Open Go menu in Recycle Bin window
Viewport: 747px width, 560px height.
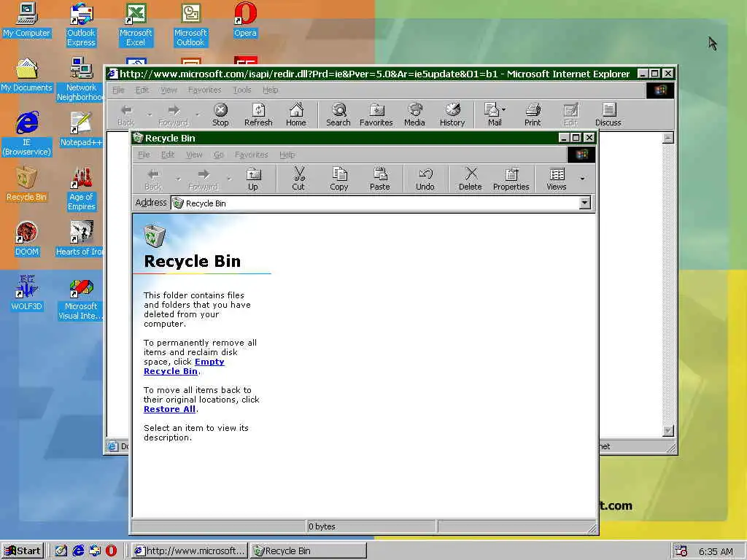tap(219, 155)
